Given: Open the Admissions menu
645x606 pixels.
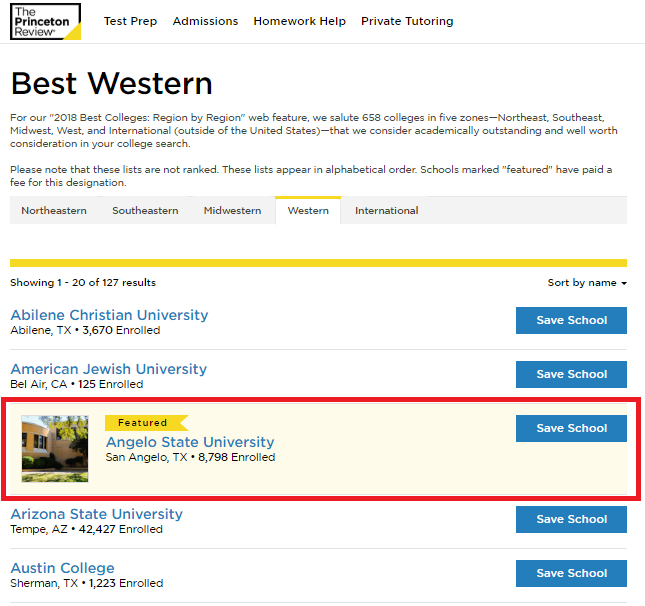Looking at the screenshot, I should click(205, 21).
